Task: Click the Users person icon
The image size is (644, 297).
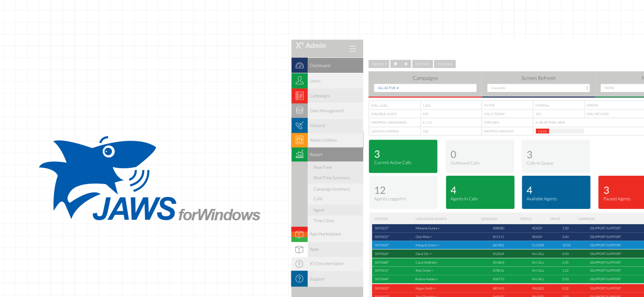Action: (x=299, y=81)
